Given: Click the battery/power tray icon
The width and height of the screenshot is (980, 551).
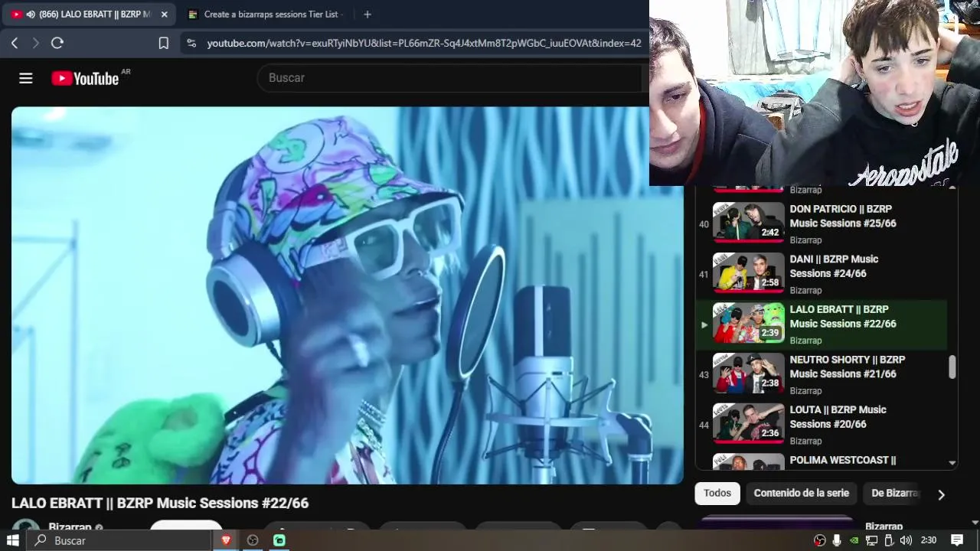Looking at the screenshot, I should tap(889, 540).
